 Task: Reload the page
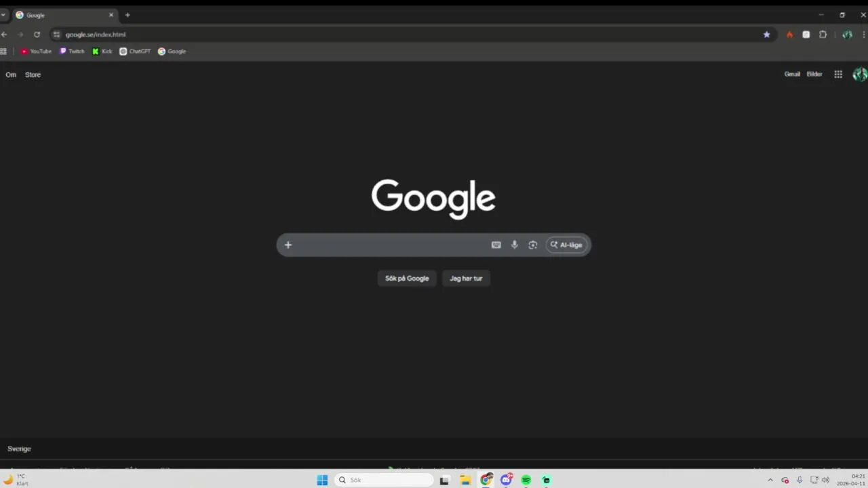37,35
